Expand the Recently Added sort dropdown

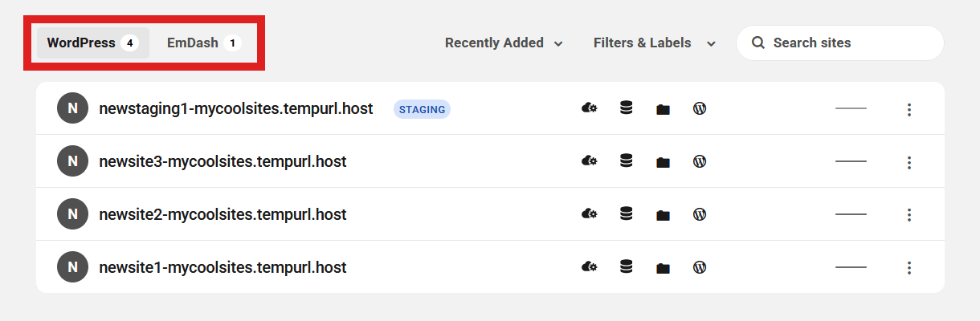pos(504,43)
